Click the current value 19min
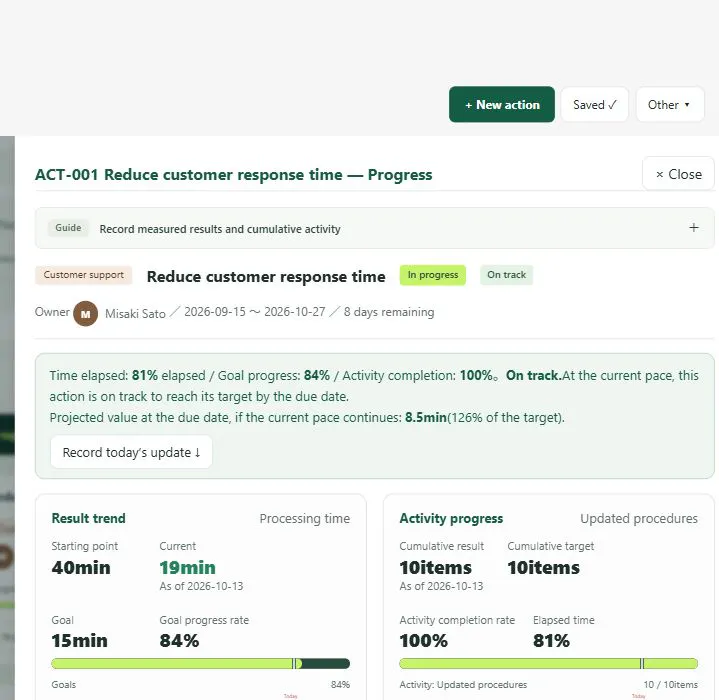This screenshot has height=700, width=719. pyautogui.click(x=188, y=568)
